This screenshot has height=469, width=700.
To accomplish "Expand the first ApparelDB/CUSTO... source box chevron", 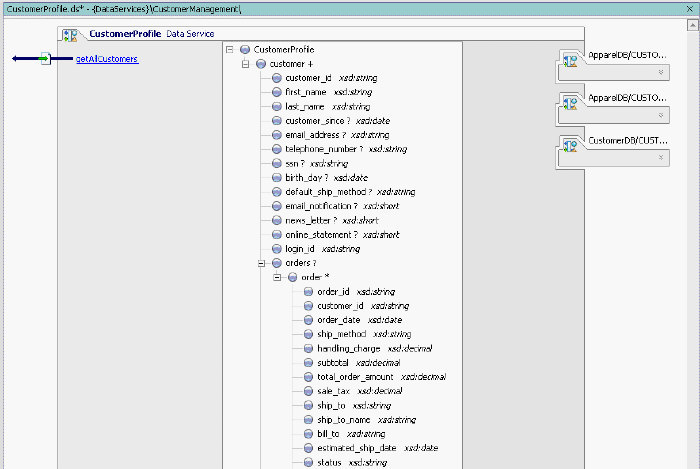I will [661, 72].
